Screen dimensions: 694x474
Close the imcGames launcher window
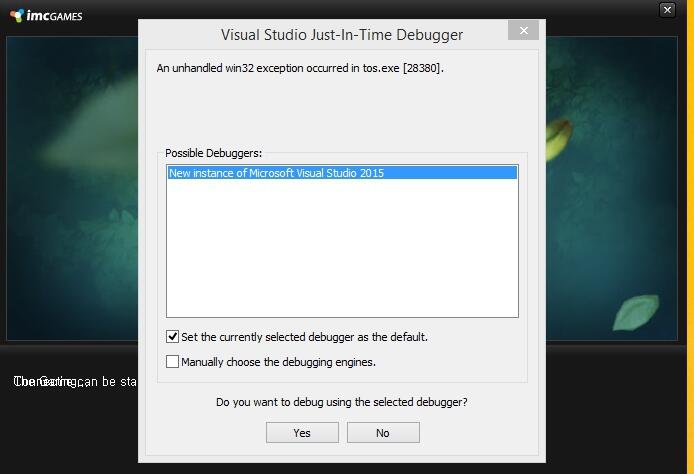coord(667,10)
